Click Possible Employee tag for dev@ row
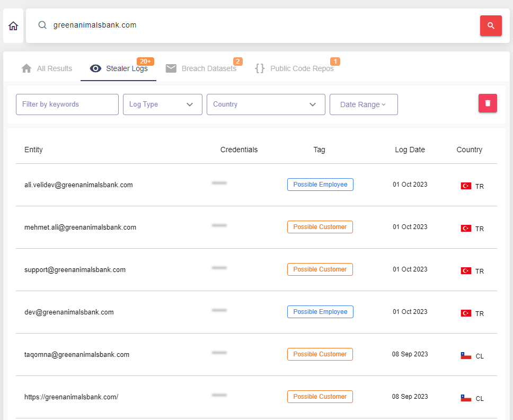513x420 pixels. 320,312
